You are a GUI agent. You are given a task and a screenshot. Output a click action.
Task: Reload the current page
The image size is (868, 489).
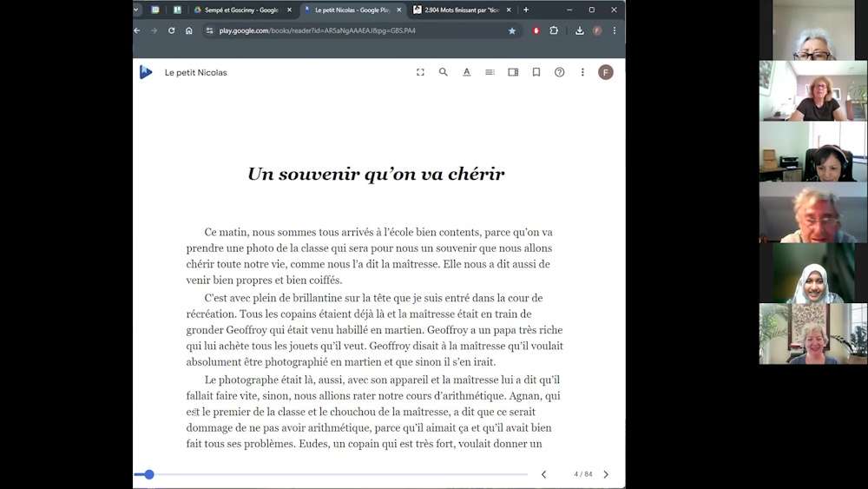pos(172,30)
